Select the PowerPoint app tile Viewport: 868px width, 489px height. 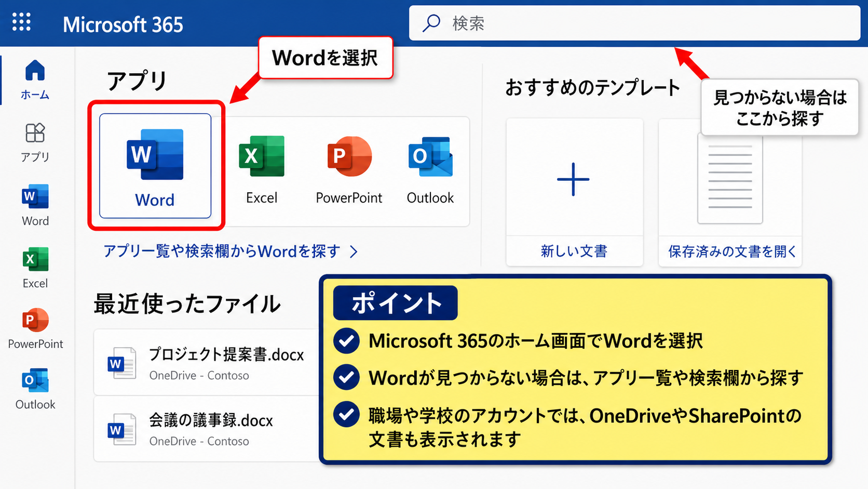(x=349, y=170)
